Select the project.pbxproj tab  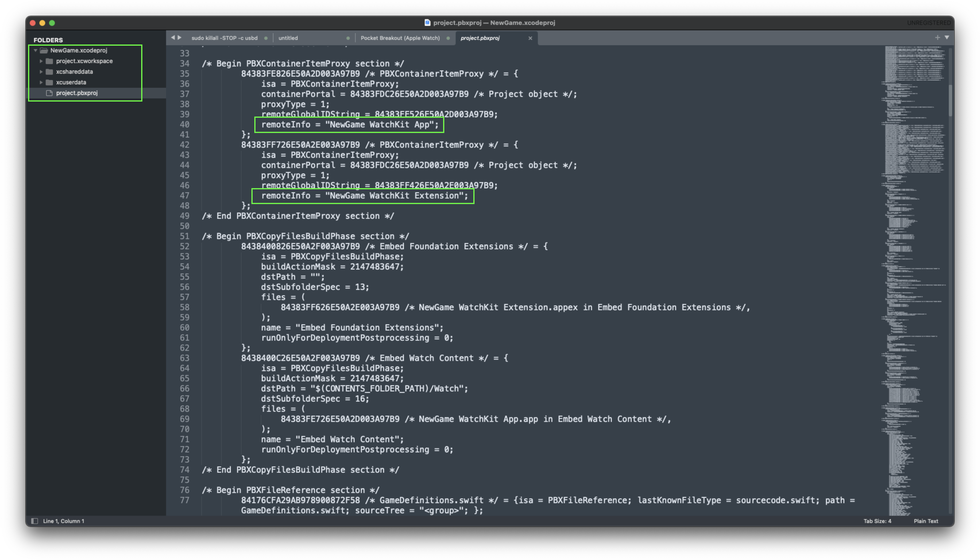click(x=480, y=38)
